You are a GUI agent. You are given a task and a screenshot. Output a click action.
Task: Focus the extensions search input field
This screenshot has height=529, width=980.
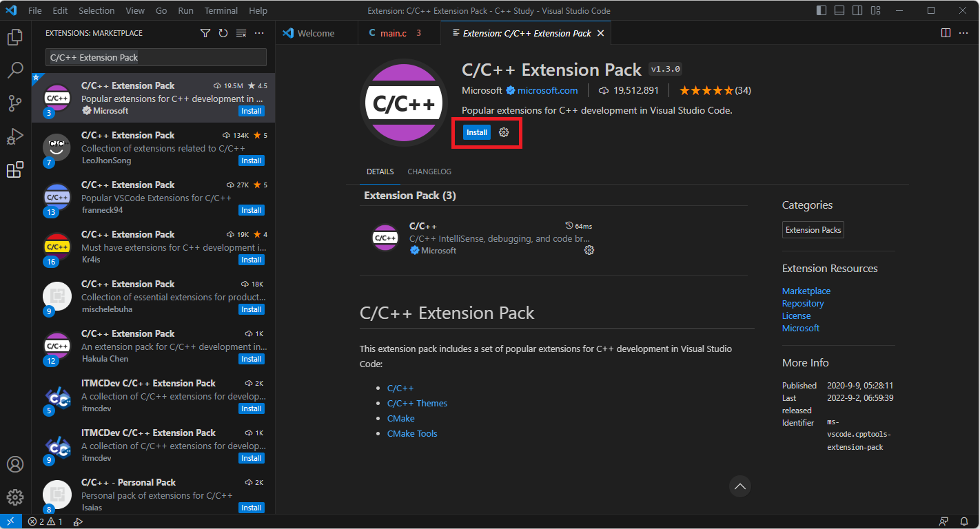(156, 57)
